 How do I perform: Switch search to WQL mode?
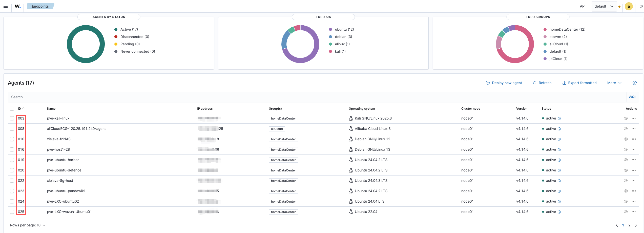pyautogui.click(x=633, y=97)
